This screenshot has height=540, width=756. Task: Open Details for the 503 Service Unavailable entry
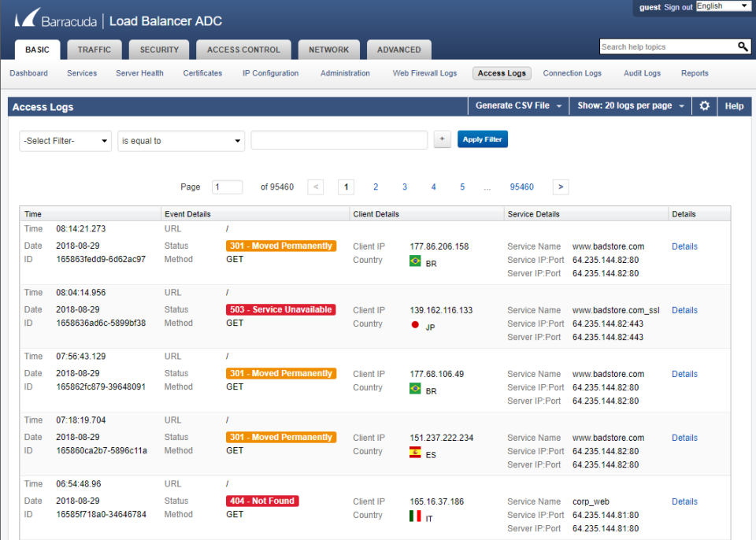tap(684, 309)
